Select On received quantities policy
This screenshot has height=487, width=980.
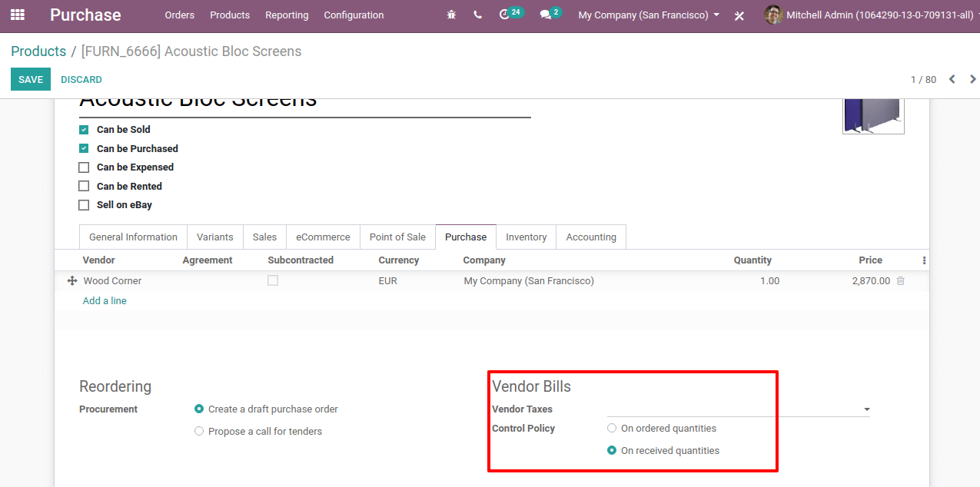[x=612, y=451]
